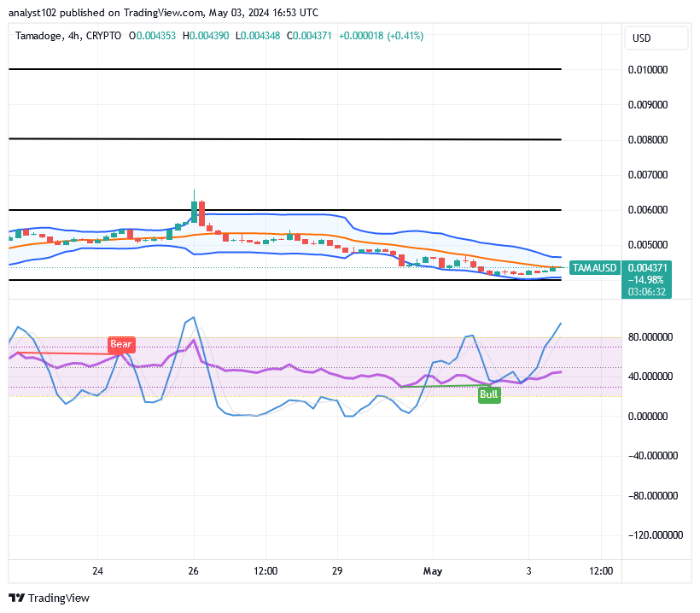
Task: Click the 0.009000 price axis label
Action: tap(648, 104)
